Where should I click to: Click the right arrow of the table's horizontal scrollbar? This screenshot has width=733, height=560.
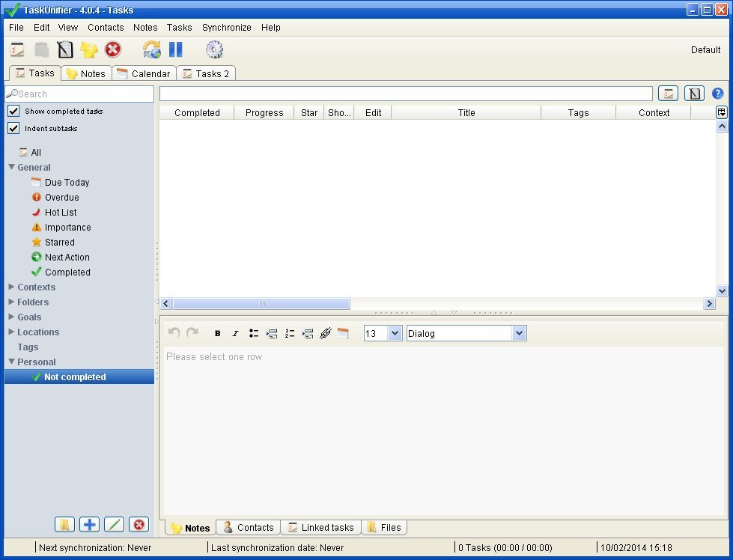tap(709, 303)
